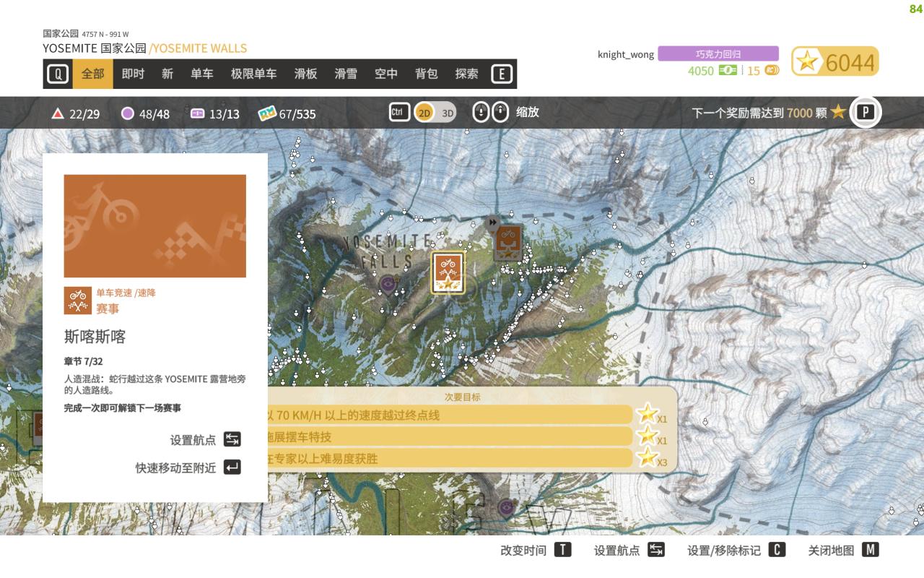Viewport: 924px width, 578px height.
Task: Select the bike event marker under the fast-forward icon
Action: tap(508, 243)
